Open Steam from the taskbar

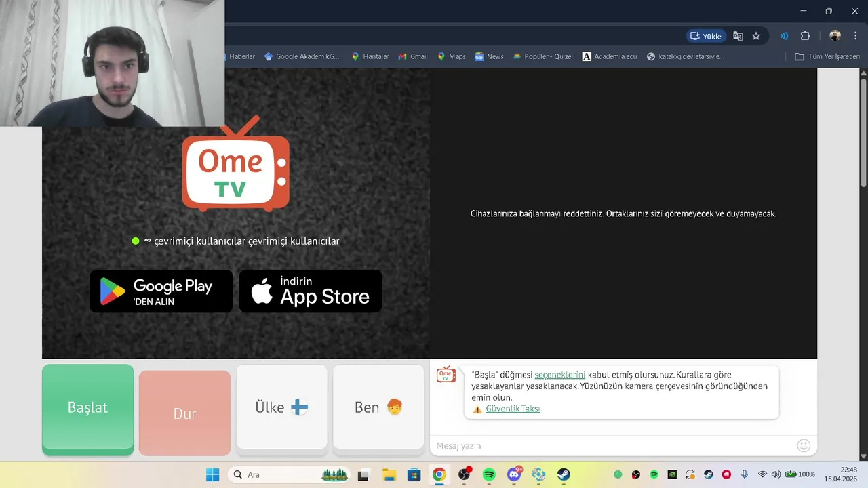pos(564,474)
